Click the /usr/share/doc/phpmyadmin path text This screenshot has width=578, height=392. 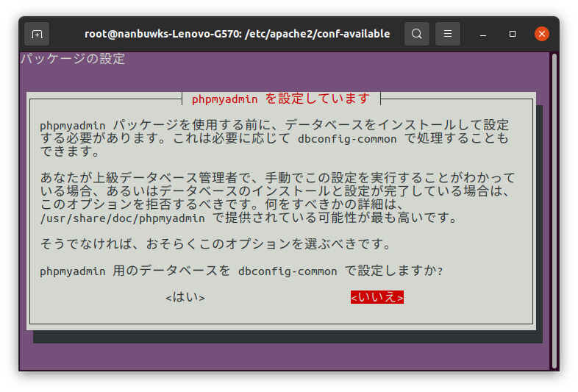(122, 218)
